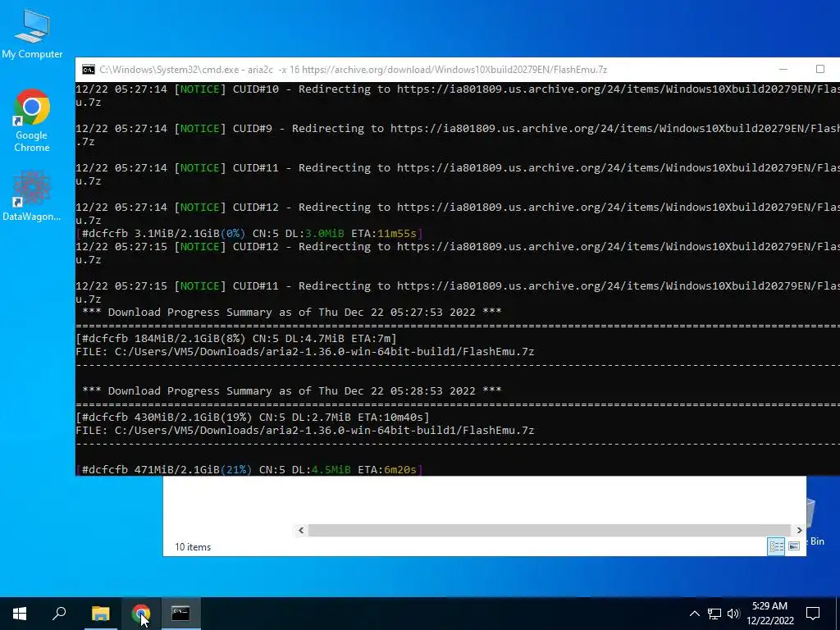Open the DataWagon desktop shortcut
Viewport: 840px width, 630px height.
pyautogui.click(x=32, y=195)
